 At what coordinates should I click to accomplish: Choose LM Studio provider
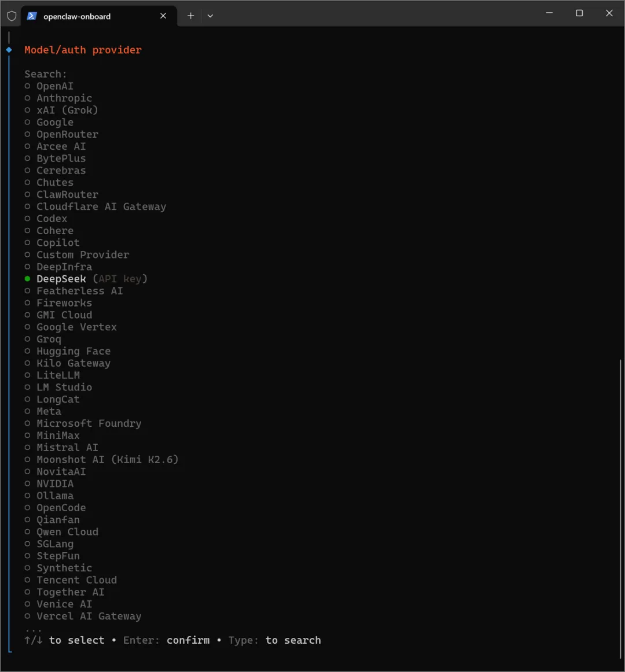coord(58,387)
